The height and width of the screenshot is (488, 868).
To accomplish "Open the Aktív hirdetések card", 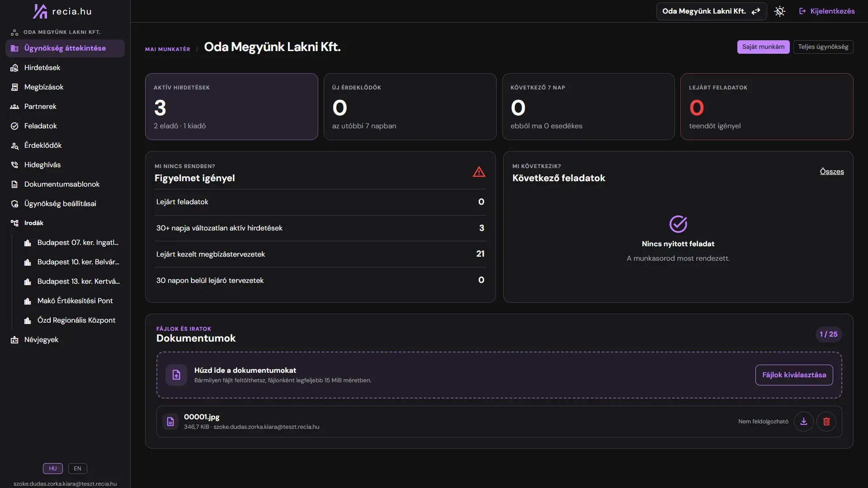I will pyautogui.click(x=231, y=107).
